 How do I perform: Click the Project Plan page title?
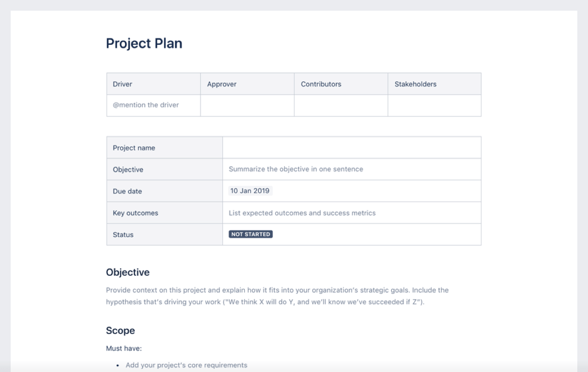[x=144, y=44]
